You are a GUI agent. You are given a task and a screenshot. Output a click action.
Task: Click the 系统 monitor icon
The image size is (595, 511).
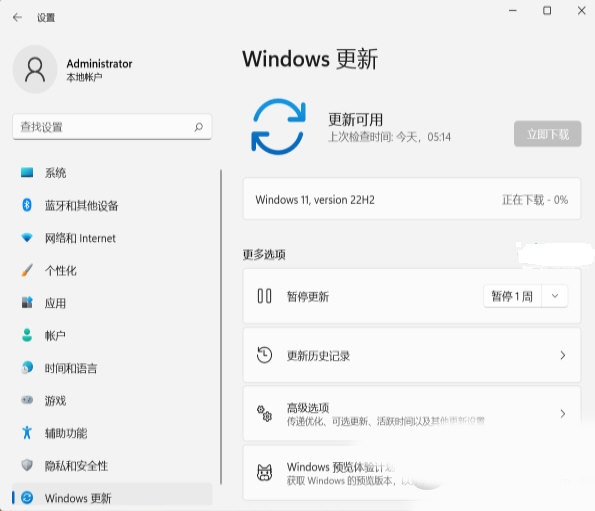(27, 173)
